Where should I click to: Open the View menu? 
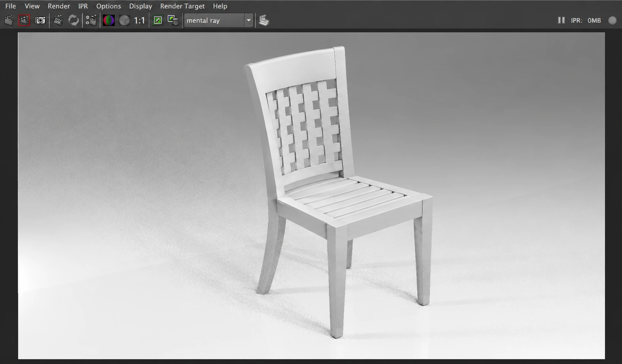pyautogui.click(x=32, y=6)
